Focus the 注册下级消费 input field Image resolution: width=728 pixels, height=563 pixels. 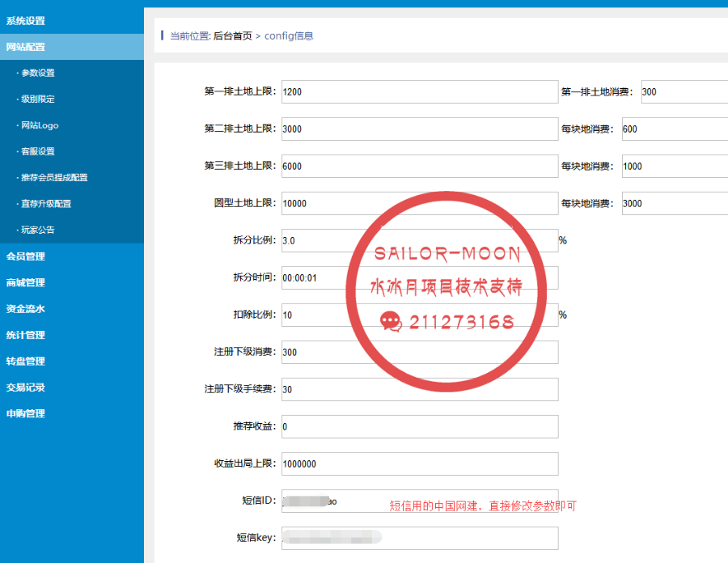click(420, 352)
